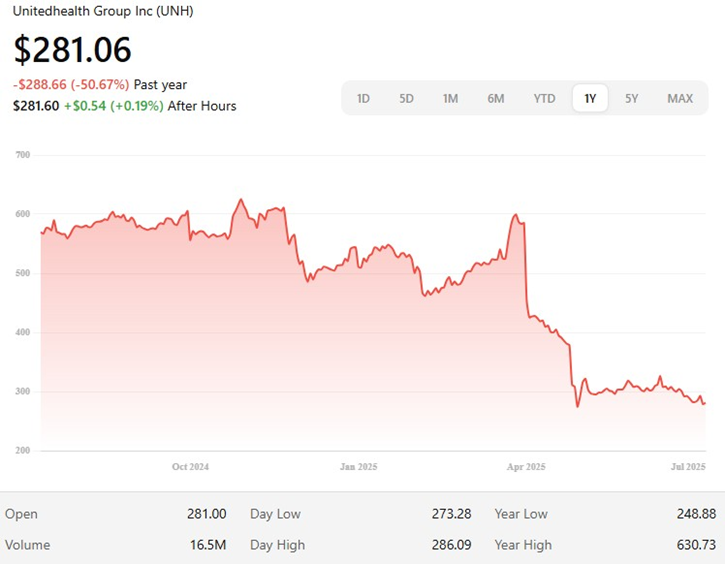Open the 5Y chart range
725x564 pixels.
coord(632,98)
